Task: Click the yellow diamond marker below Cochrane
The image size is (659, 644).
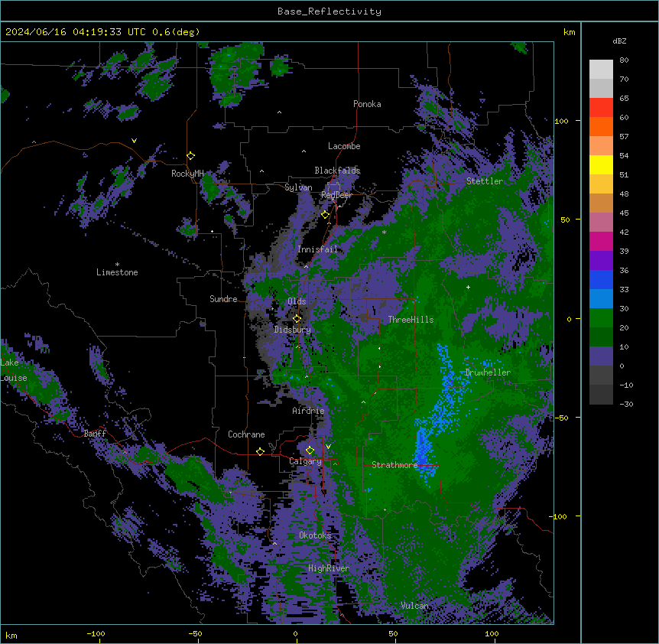Action: point(260,452)
